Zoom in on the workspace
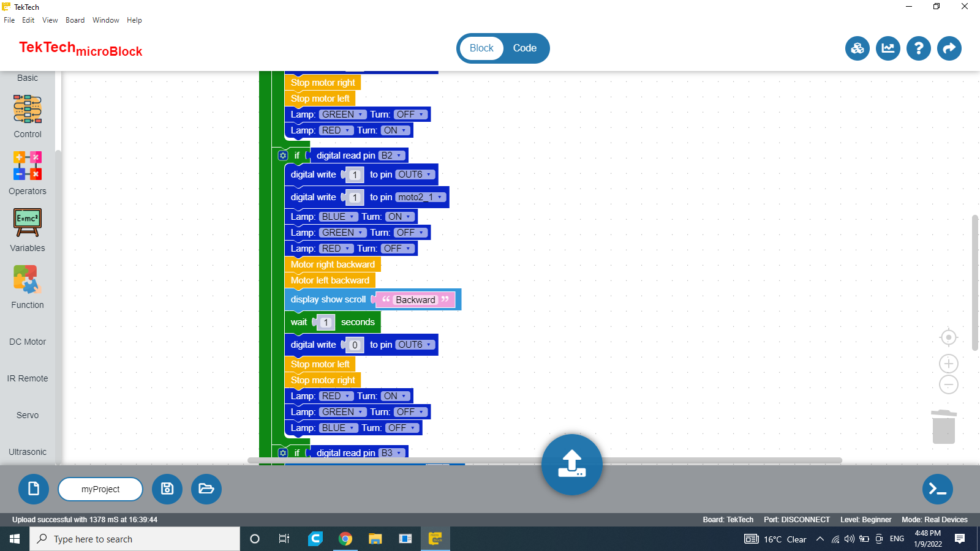The image size is (980, 551). pyautogui.click(x=949, y=364)
